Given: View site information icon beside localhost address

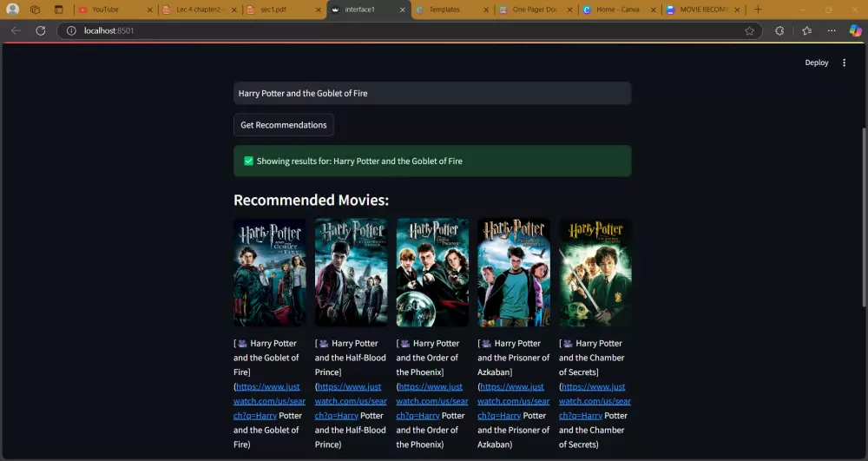Looking at the screenshot, I should pyautogui.click(x=71, y=31).
